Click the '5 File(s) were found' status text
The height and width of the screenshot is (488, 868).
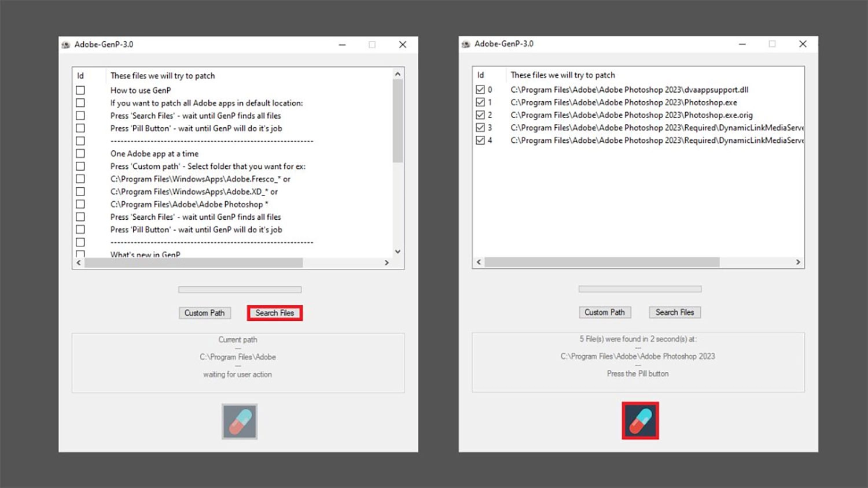(x=638, y=339)
